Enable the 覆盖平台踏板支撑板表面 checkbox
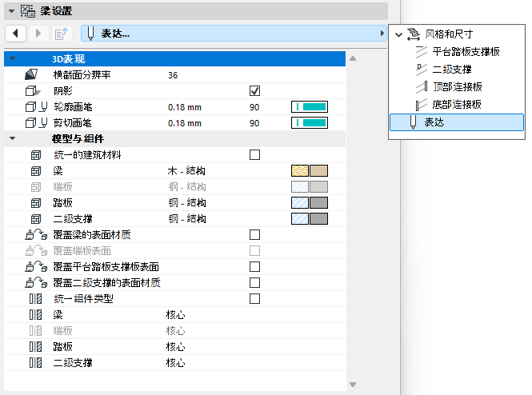532x395 pixels. coord(255,267)
